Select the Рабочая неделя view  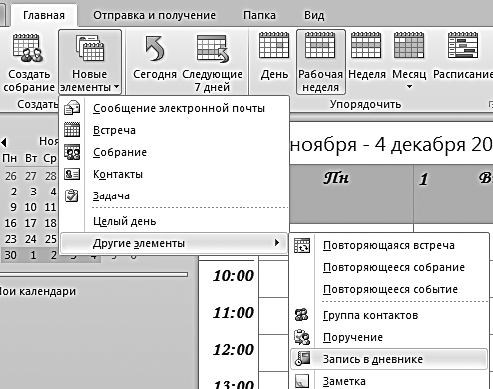[321, 62]
